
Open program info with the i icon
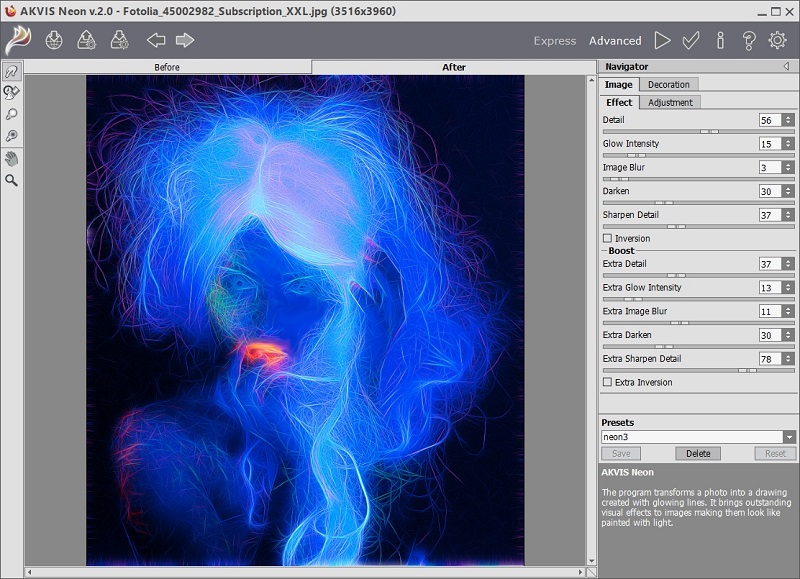coord(720,40)
